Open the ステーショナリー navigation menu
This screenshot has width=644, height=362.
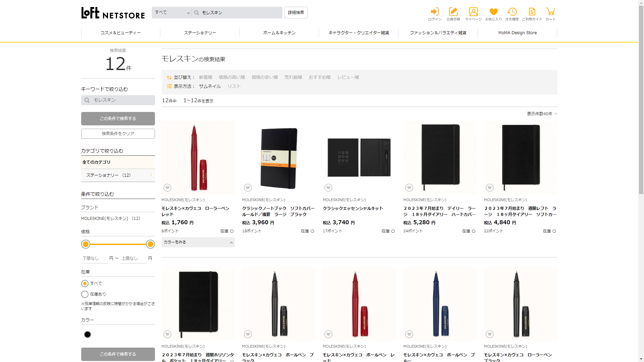click(x=200, y=33)
